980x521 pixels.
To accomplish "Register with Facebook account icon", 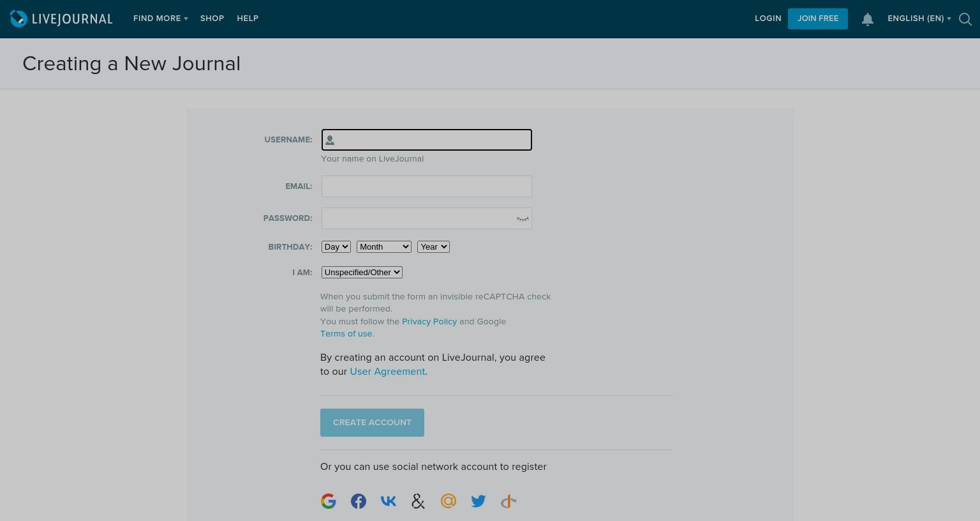I will [x=359, y=501].
